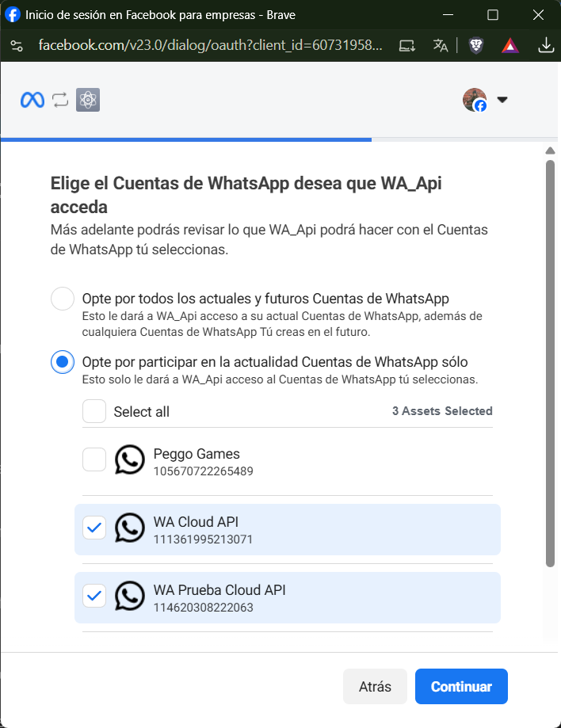Click the site settings icon in address bar
The height and width of the screenshot is (728, 561).
pos(17,46)
